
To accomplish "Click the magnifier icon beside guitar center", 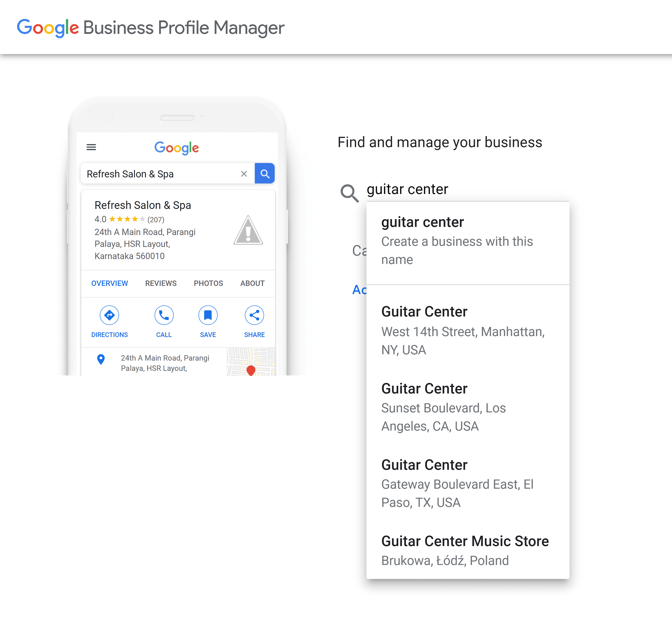I will pos(350,193).
